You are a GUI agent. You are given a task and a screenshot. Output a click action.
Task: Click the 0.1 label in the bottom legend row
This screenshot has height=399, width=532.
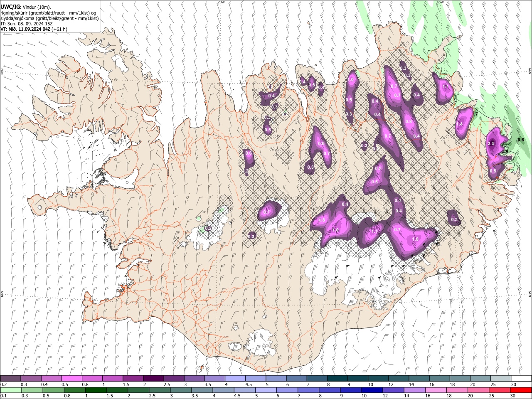point(4,396)
